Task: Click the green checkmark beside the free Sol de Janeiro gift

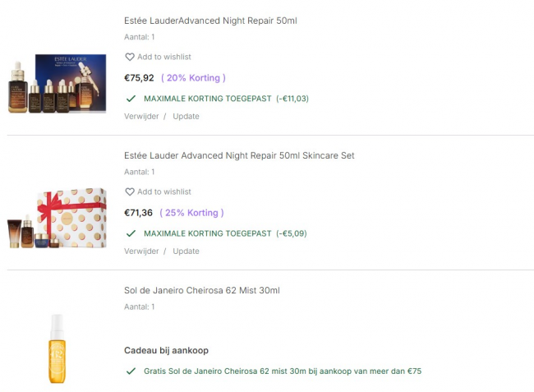Action: click(x=131, y=371)
